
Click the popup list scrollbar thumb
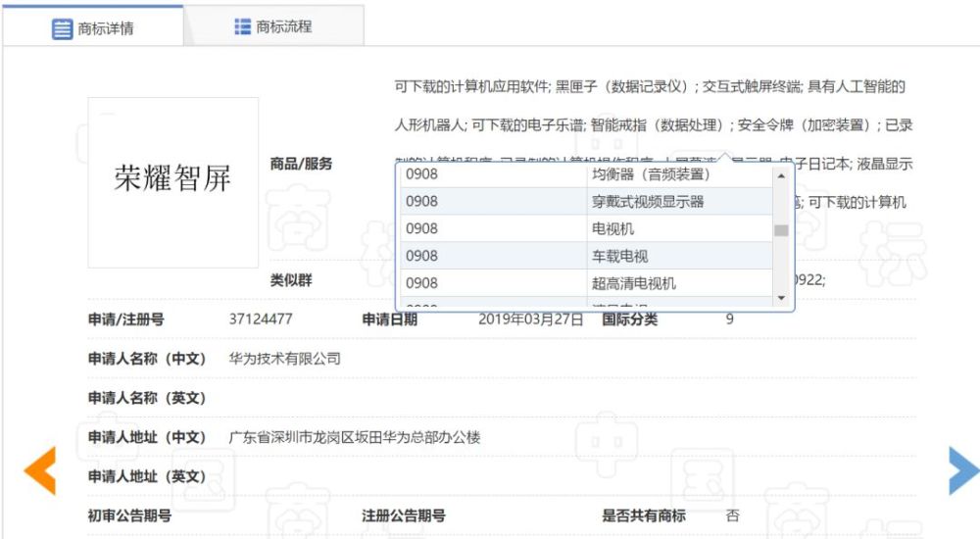(781, 230)
